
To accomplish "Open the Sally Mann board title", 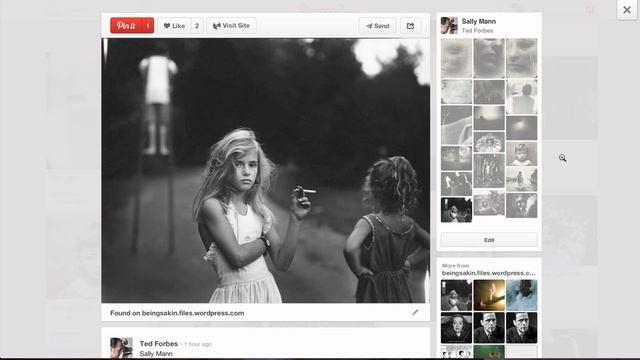I will [x=479, y=21].
